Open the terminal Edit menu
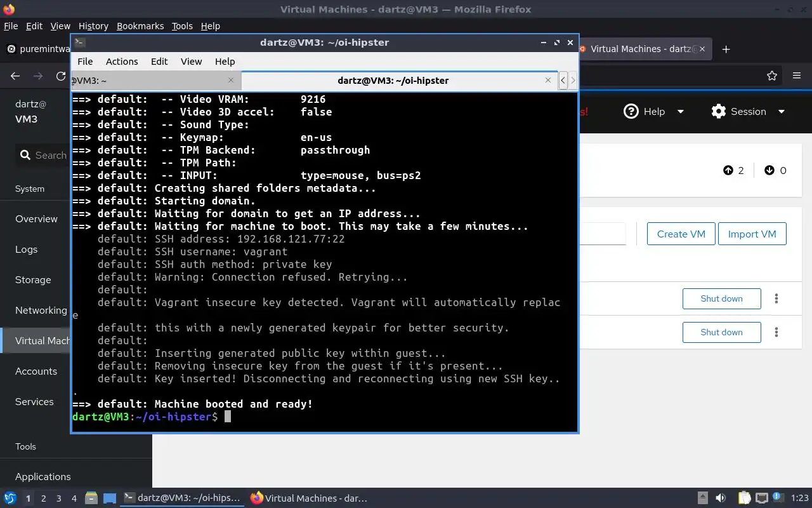The image size is (812, 508). [159, 62]
